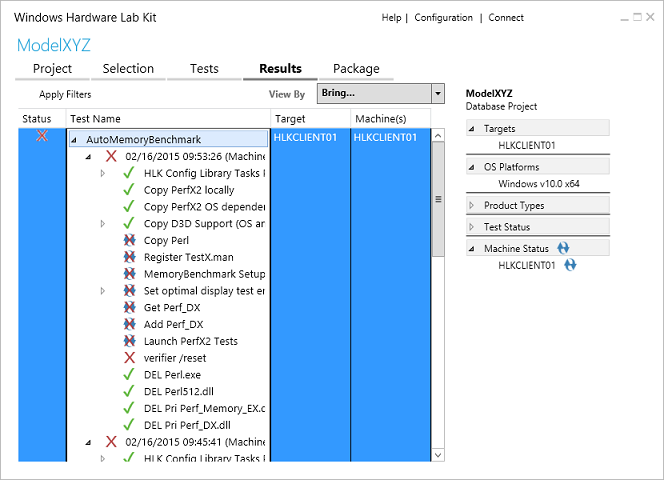This screenshot has width=664, height=480.
Task: Collapse the AutoMemoryBenchmark tree node
Action: (x=74, y=140)
